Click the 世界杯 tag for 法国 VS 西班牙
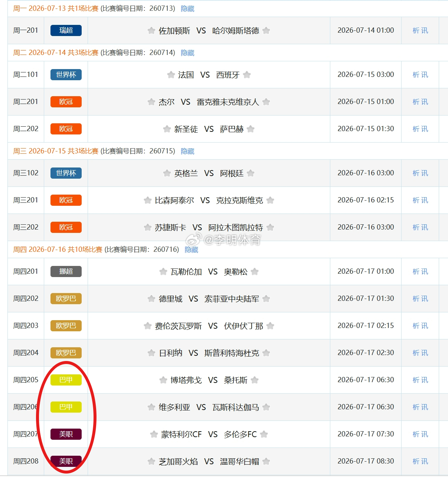448x478 pixels. tap(66, 75)
